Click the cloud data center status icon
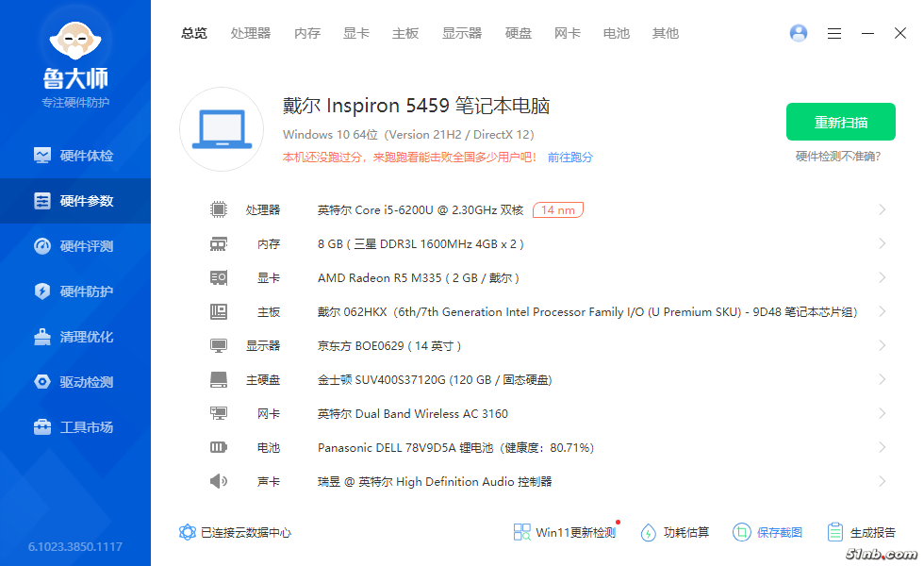The width and height of the screenshot is (924, 566). coord(188,532)
